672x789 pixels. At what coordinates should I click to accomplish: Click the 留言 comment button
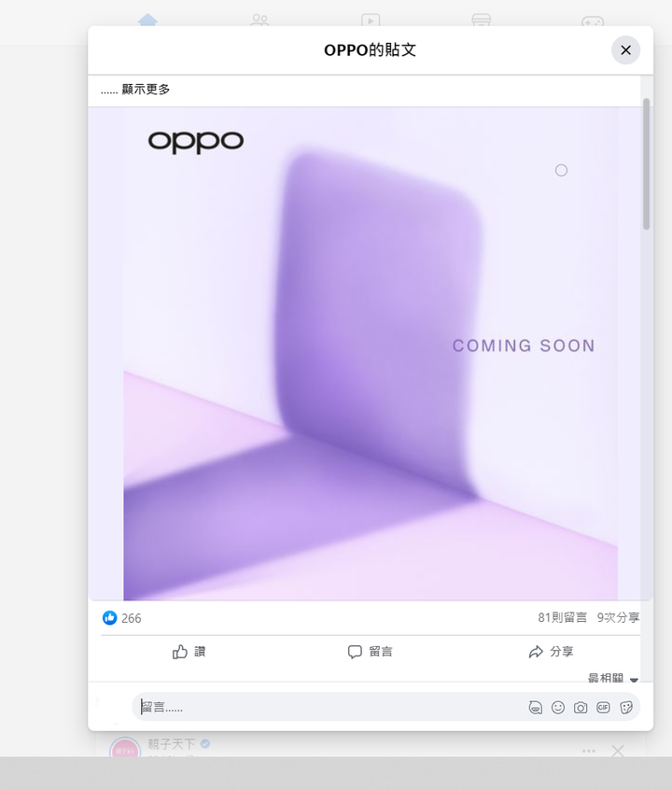[371, 652]
